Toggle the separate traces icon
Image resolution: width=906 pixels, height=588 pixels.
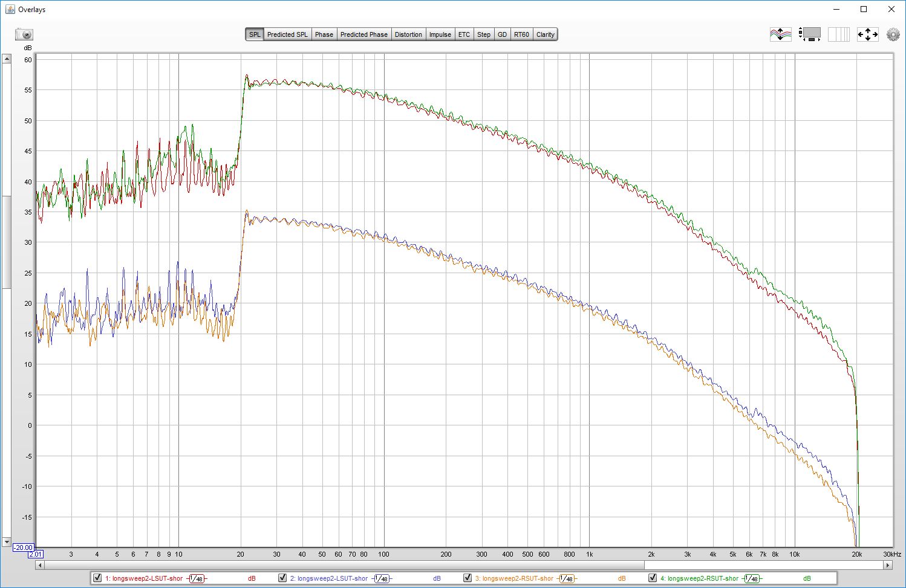[x=781, y=34]
